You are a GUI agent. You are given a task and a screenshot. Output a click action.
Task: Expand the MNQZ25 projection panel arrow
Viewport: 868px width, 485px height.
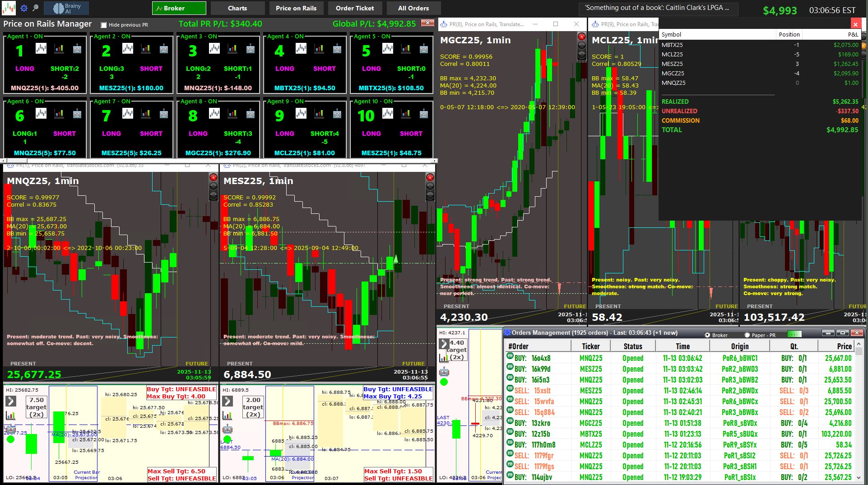tap(11, 401)
